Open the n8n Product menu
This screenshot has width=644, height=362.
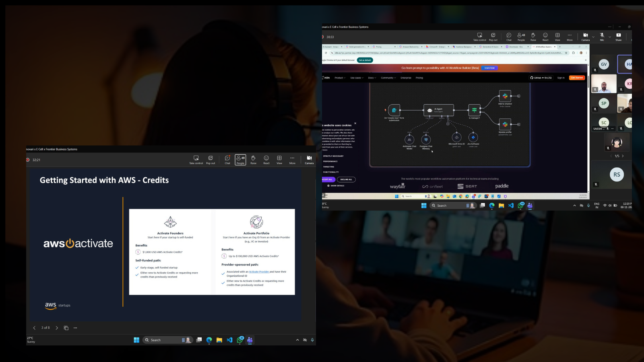pos(340,78)
